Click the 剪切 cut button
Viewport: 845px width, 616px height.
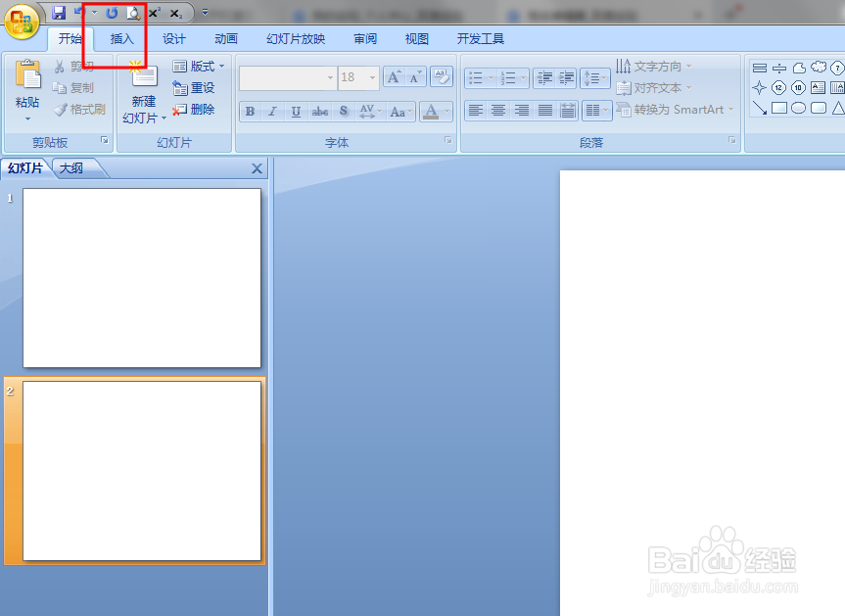73,67
